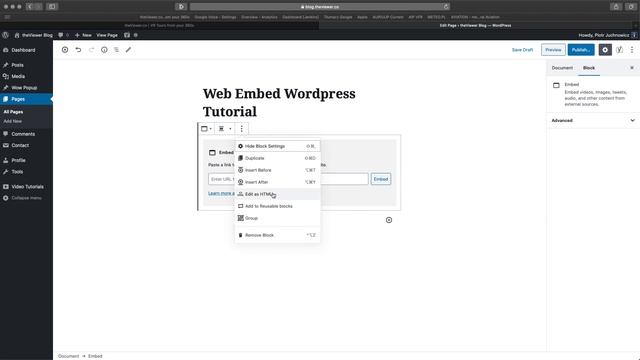Image resolution: width=640 pixels, height=360 pixels.
Task: Click the block's three-dot options button
Action: tap(242, 129)
